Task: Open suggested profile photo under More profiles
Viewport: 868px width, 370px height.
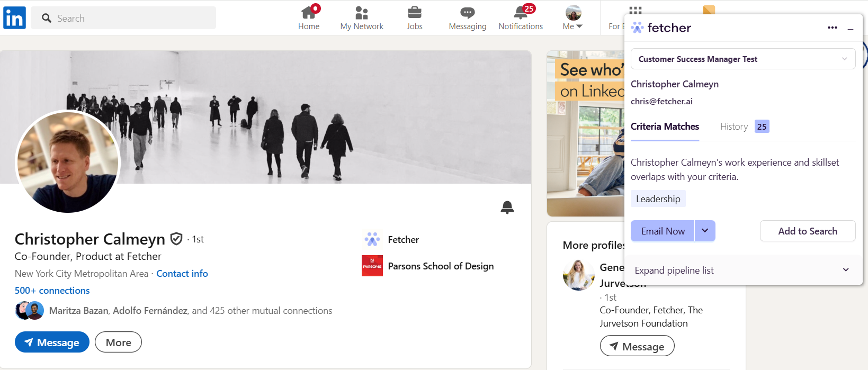Action: point(578,275)
